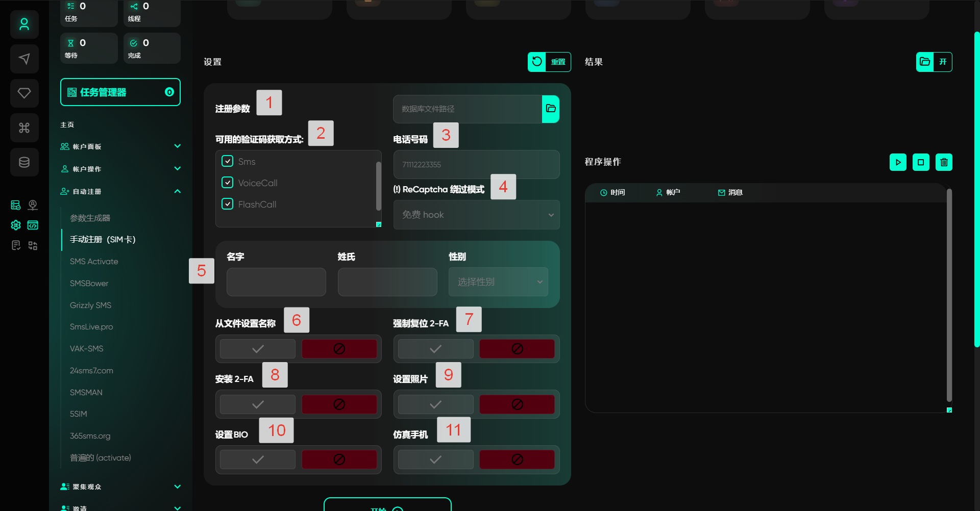
Task: Open the gender selection dropdown
Action: coord(498,282)
